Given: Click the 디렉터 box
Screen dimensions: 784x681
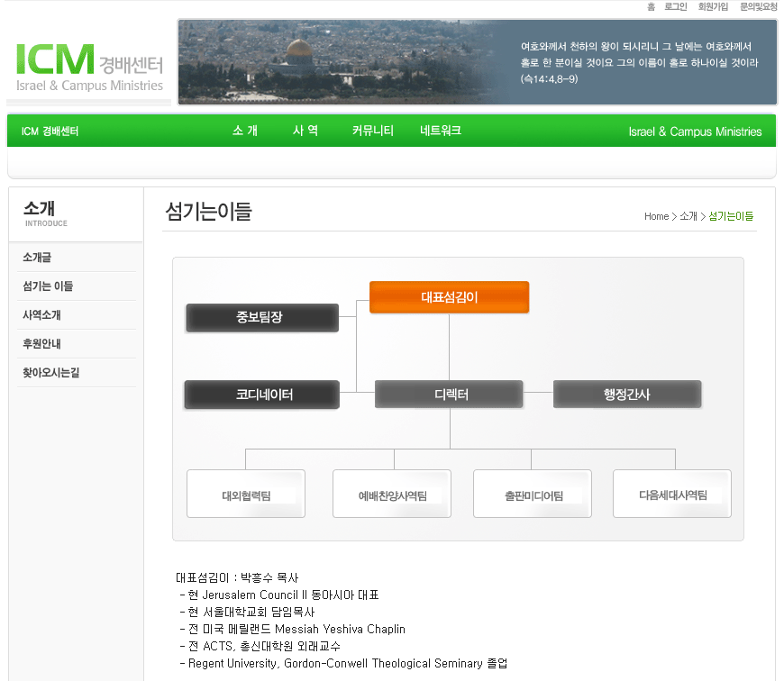Looking at the screenshot, I should click(x=449, y=395).
